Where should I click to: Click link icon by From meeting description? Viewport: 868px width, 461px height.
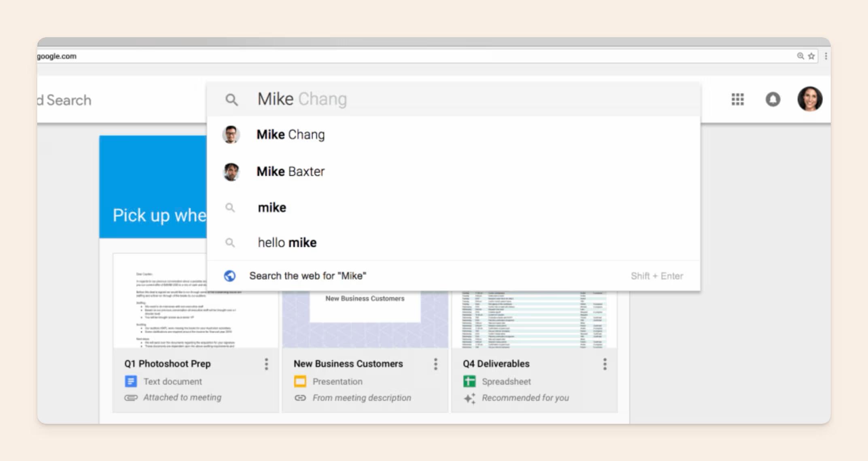point(300,398)
